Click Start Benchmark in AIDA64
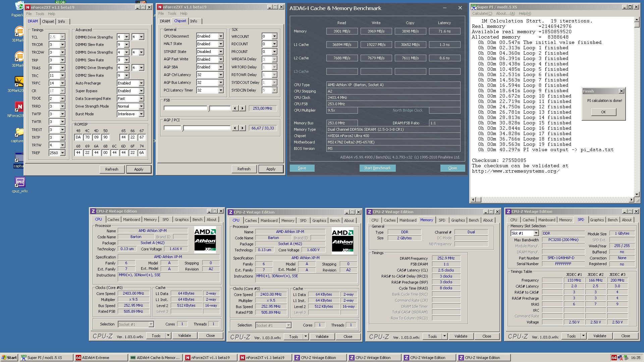644x362 pixels. 377,168
